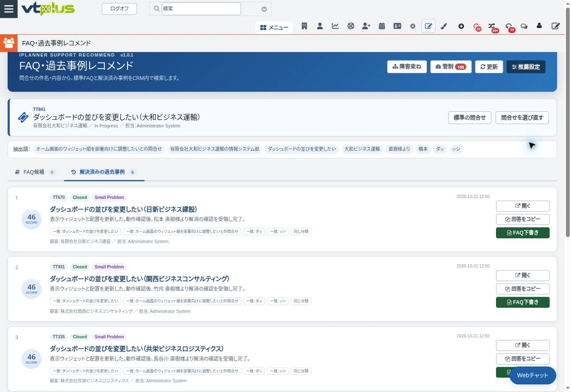This screenshot has height=392, width=571.
Task: Click the orange users module icon
Action: 9,43
